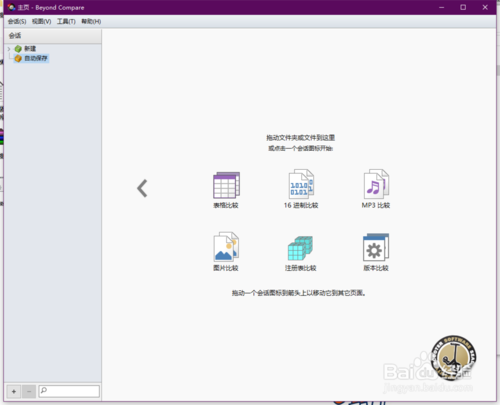Click the green New (新建) folder icon
This screenshot has height=405, width=500.
click(18, 49)
